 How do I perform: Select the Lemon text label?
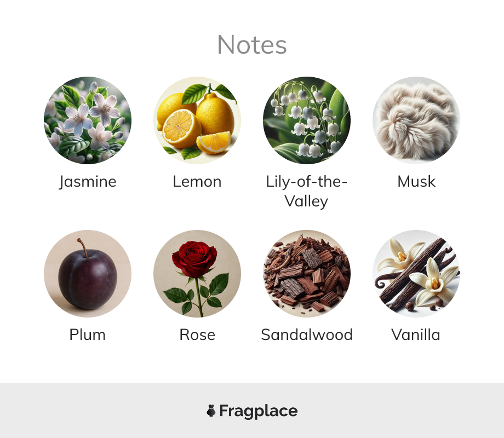(197, 182)
